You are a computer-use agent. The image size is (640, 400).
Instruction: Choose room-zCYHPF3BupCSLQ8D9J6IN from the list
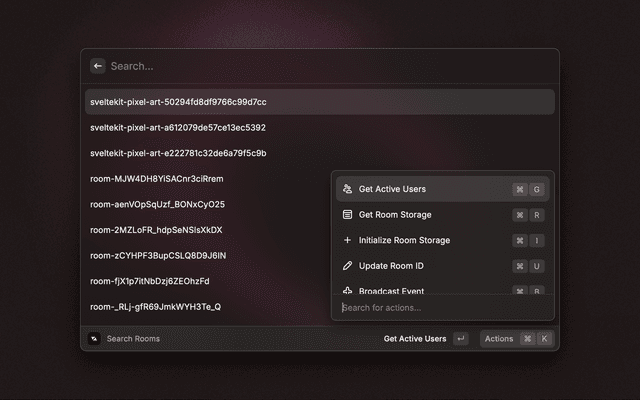pos(158,256)
